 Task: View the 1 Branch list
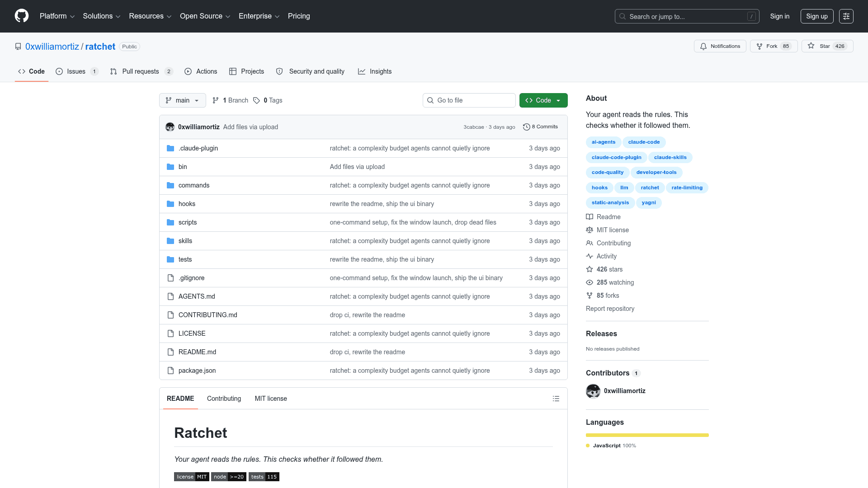(231, 100)
